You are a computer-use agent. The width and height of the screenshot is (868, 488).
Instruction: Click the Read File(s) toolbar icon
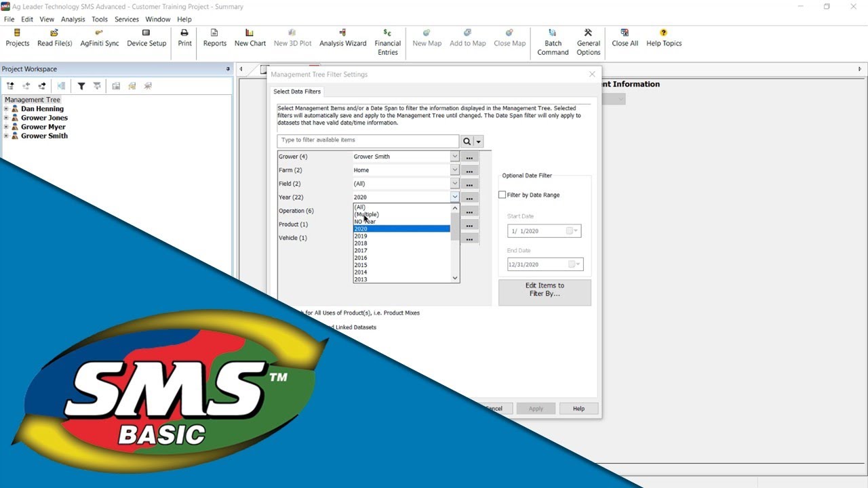point(54,38)
